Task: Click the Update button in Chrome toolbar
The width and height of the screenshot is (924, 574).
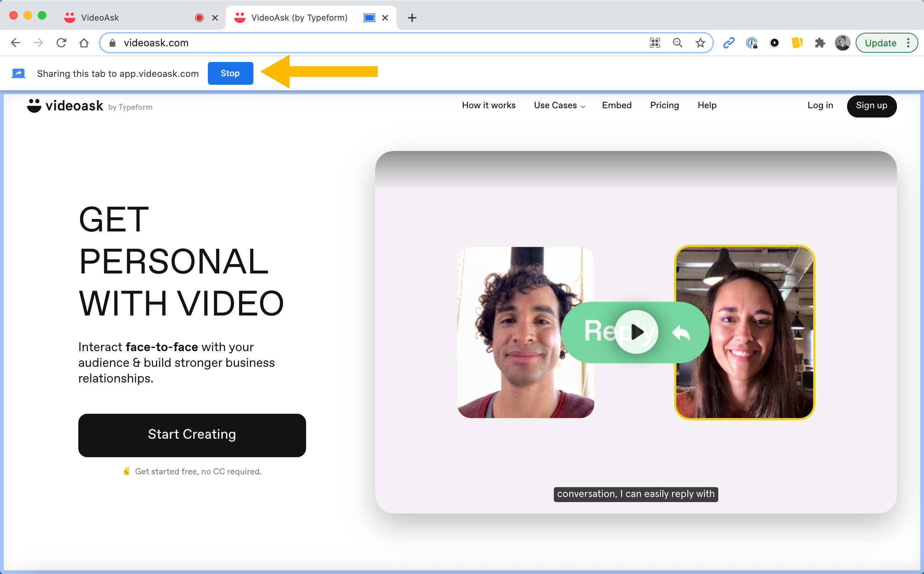Action: click(880, 43)
